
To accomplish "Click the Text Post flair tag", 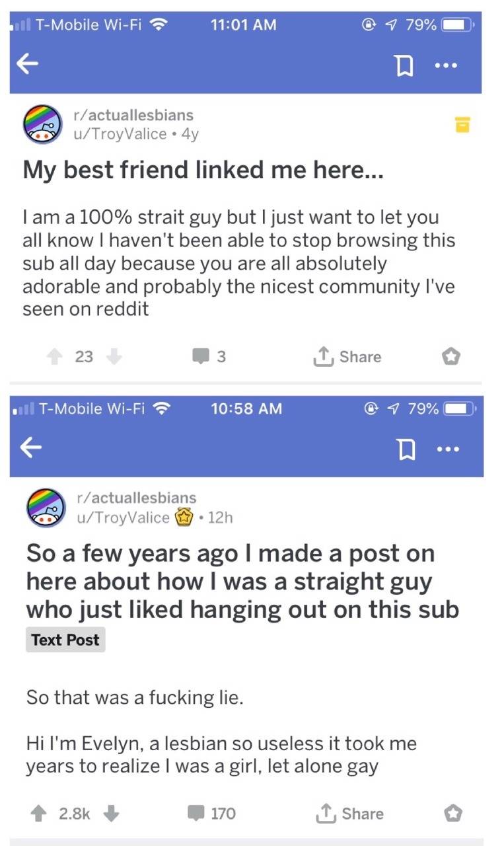I will click(65, 640).
